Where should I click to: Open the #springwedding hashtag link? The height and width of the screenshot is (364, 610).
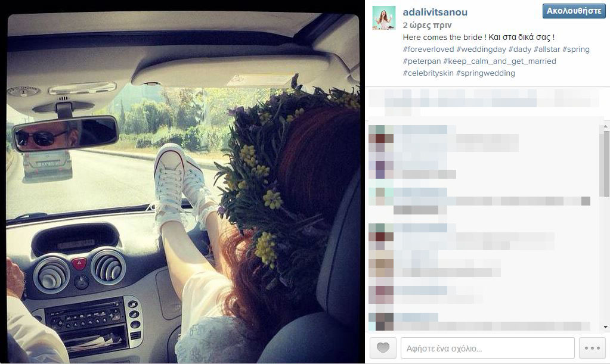click(x=485, y=73)
